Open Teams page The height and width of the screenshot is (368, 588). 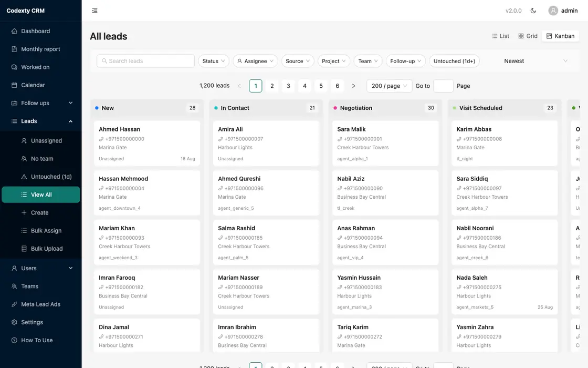40,287
